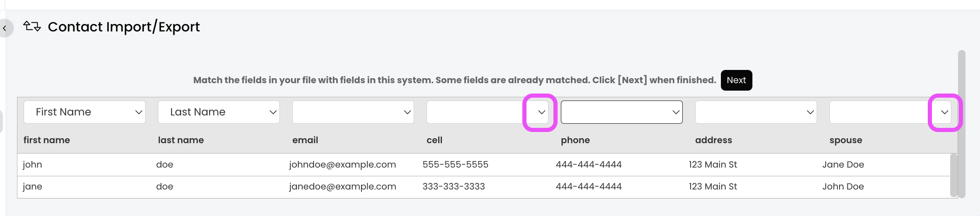Expand the dropdown above cell column
This screenshot has height=216, width=980.
(541, 112)
